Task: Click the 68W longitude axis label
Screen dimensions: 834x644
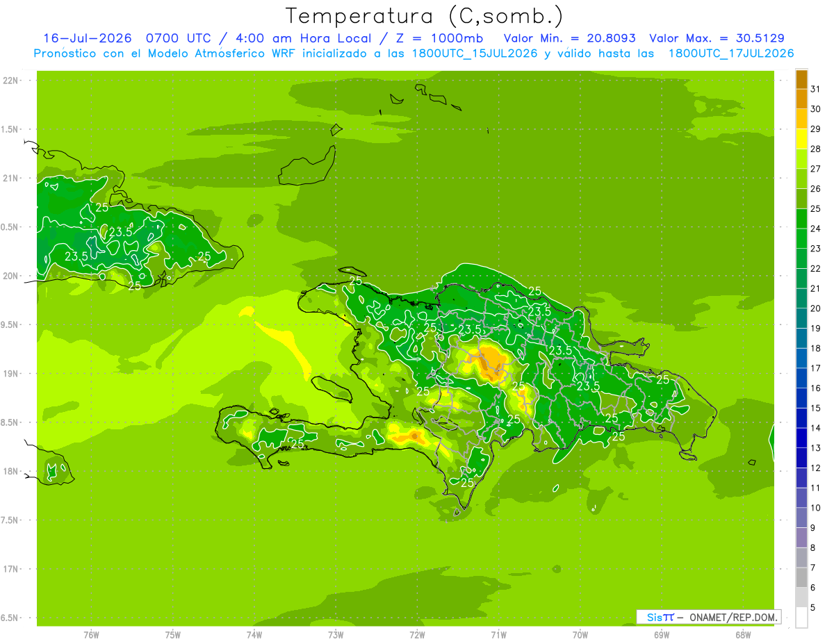Action: (x=743, y=634)
